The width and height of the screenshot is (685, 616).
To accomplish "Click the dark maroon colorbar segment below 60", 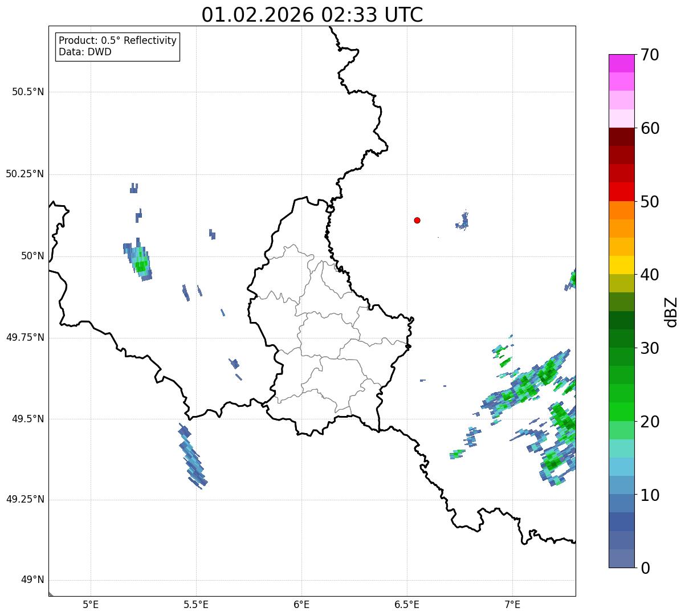I will (621, 137).
